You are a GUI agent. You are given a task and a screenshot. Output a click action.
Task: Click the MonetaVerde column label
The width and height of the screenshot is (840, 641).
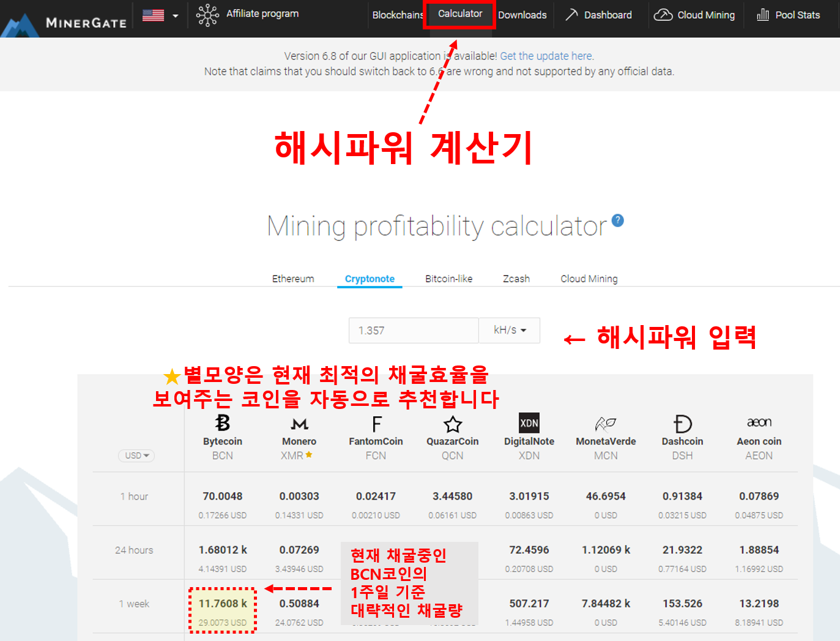pos(606,441)
